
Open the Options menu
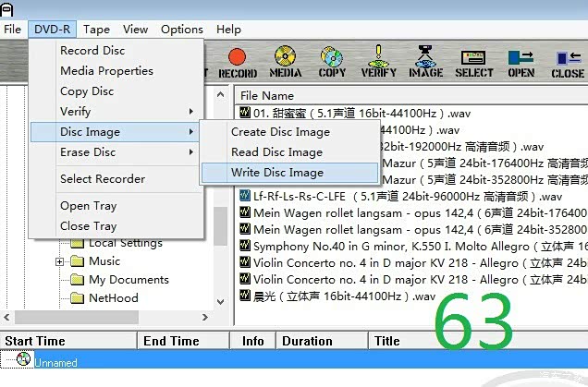[181, 30]
